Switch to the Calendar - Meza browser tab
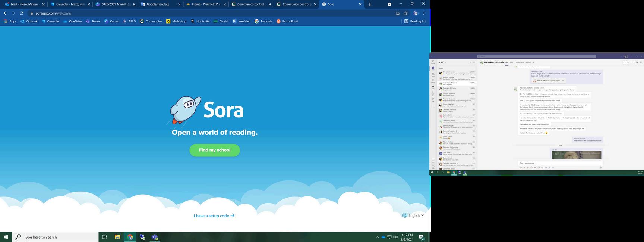The height and width of the screenshot is (242, 644). click(70, 4)
